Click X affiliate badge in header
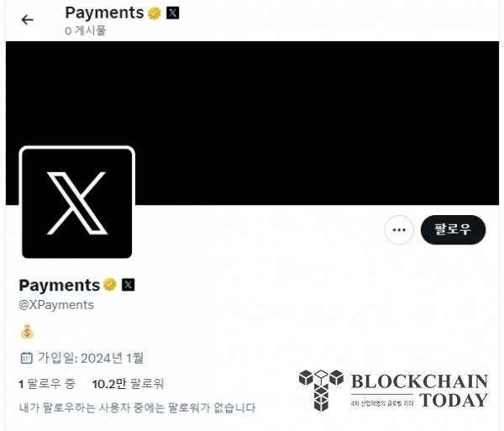This screenshot has width=504, height=431. tap(172, 13)
